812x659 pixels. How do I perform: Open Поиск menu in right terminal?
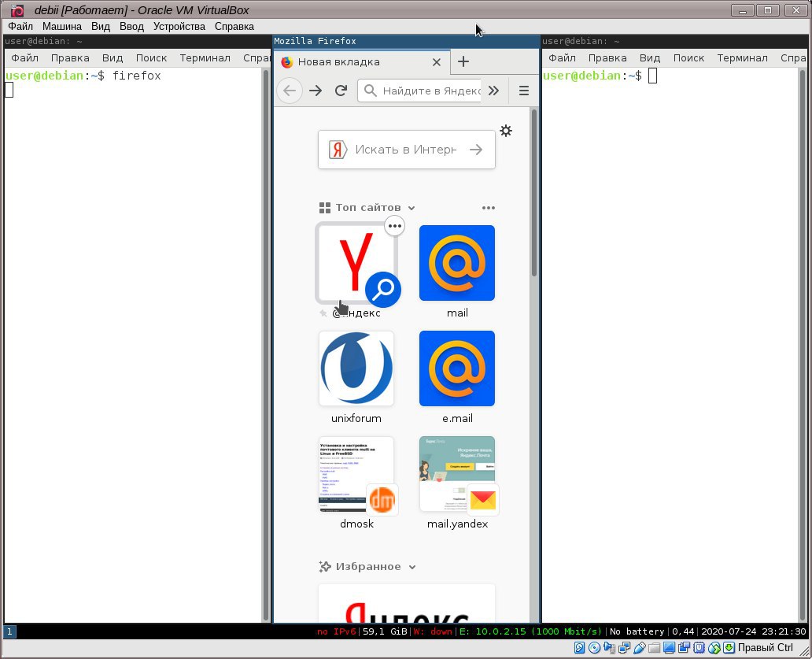688,58
